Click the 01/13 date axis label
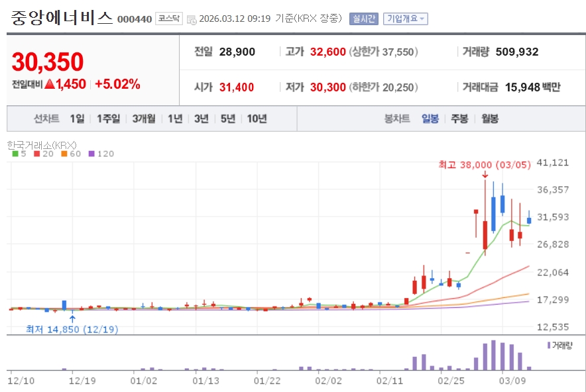 [205, 381]
